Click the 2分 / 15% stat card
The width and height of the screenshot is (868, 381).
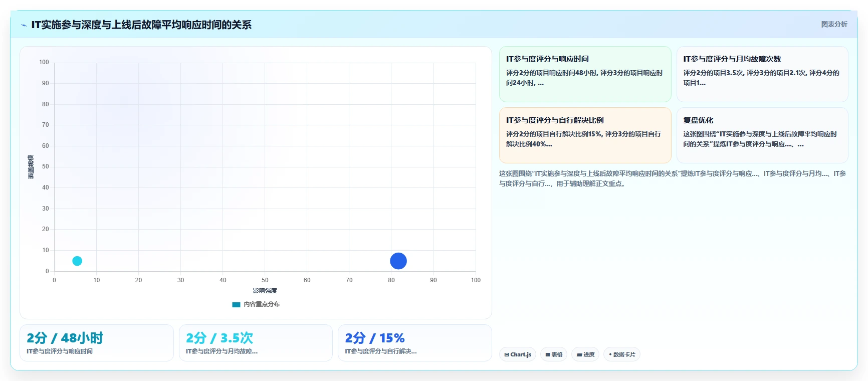(x=415, y=343)
